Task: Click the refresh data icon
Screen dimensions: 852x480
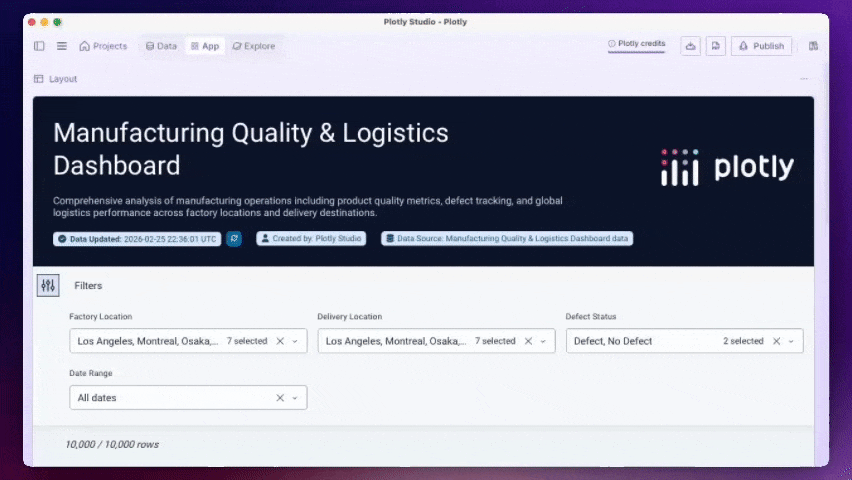Action: point(234,239)
